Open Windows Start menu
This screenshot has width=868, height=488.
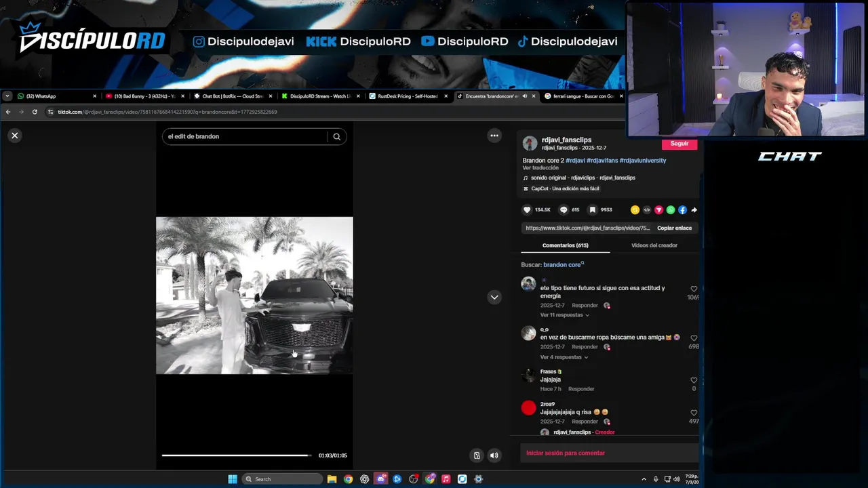point(233,479)
